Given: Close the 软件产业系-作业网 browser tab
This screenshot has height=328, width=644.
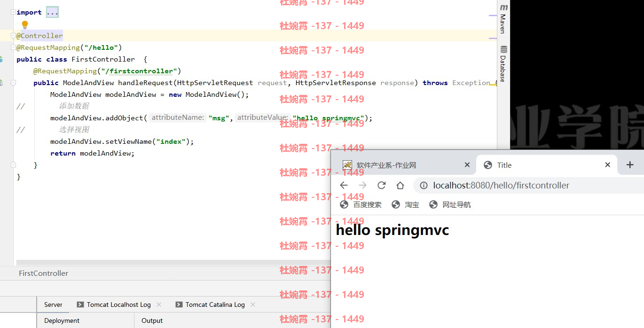Looking at the screenshot, I should click(467, 165).
